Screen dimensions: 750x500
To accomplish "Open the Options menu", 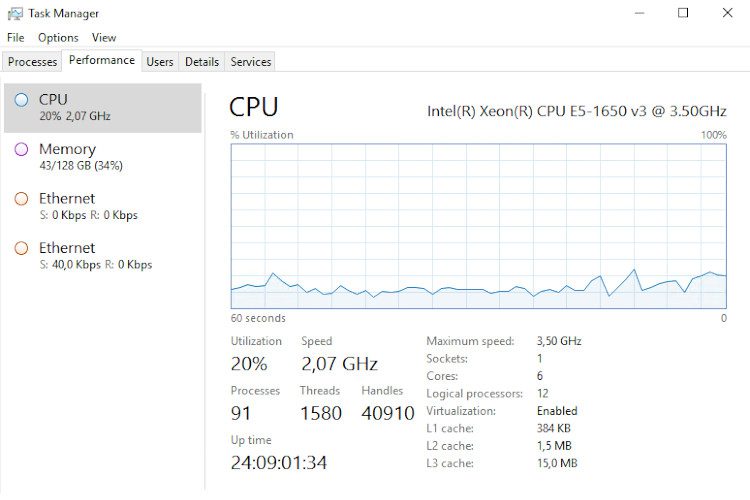I will [x=58, y=38].
